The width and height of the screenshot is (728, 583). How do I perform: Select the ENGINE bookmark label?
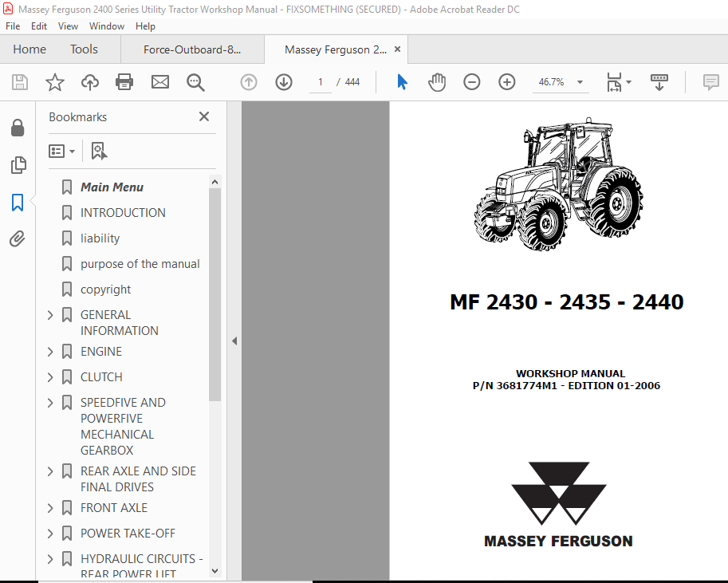tap(101, 352)
